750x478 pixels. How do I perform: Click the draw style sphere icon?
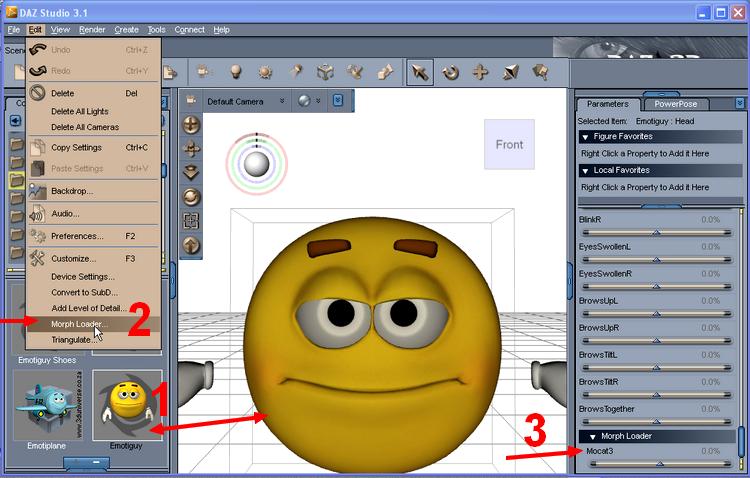tap(304, 100)
